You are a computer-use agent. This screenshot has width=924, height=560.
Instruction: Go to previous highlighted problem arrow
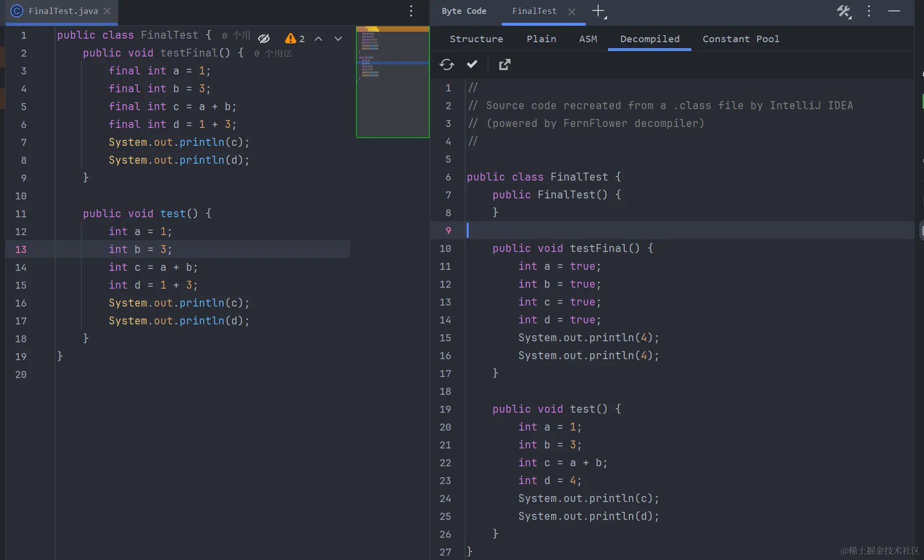coord(318,39)
